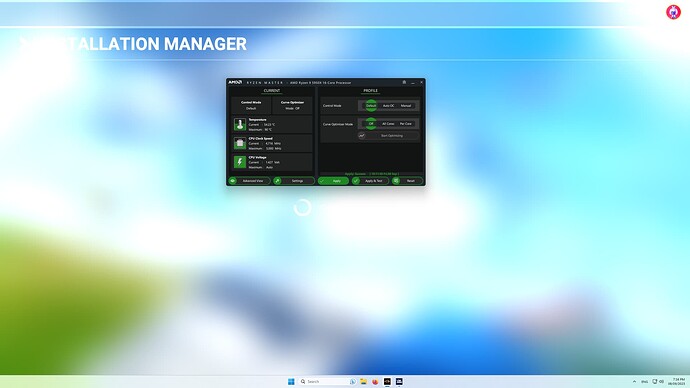Click the Installation Manager taskbar icon
This screenshot has height=388, width=690.
(399, 381)
